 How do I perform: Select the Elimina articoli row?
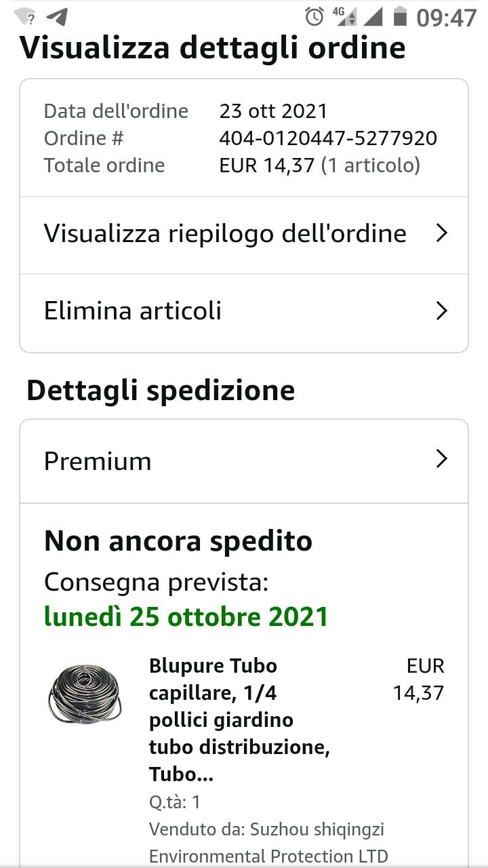click(x=133, y=311)
